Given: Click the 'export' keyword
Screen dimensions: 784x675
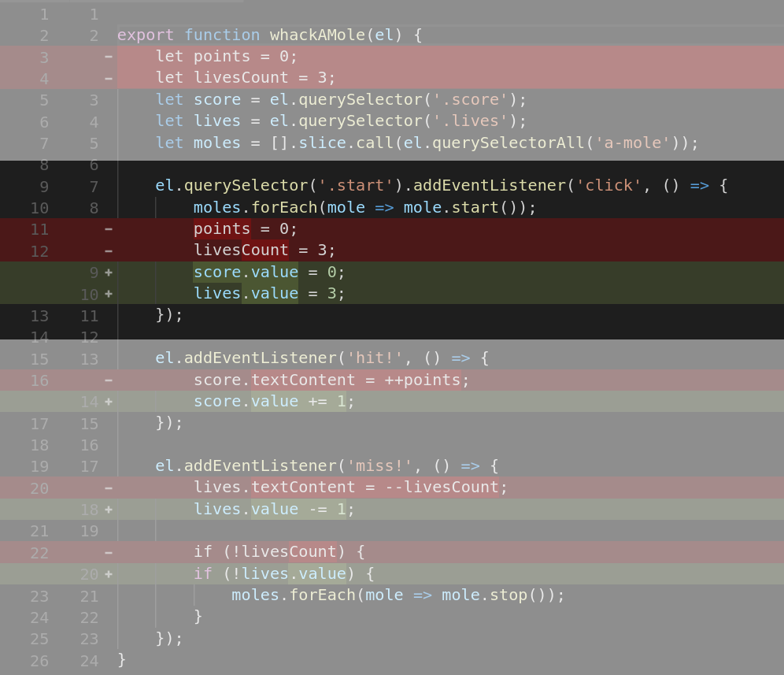Looking at the screenshot, I should (146, 35).
